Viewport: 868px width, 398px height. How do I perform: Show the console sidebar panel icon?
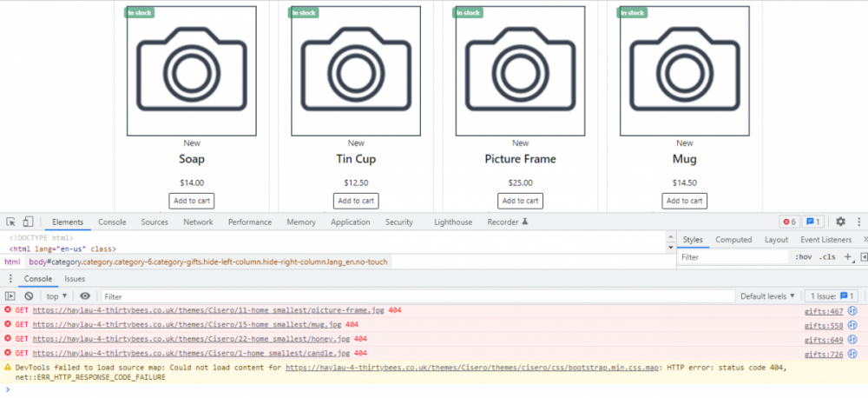pyautogui.click(x=10, y=296)
